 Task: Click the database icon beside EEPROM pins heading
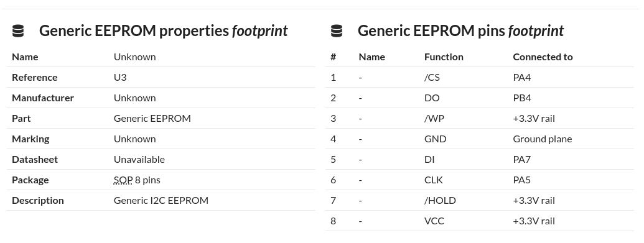click(337, 31)
